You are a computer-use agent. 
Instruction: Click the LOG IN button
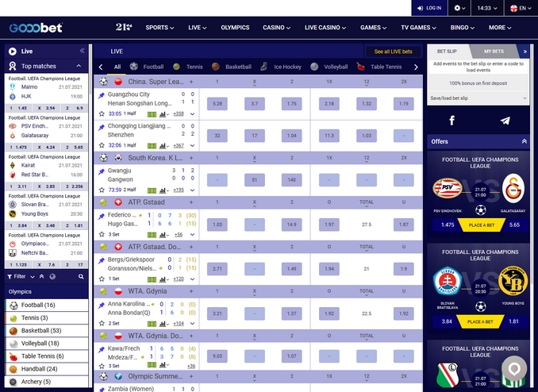tap(429, 8)
